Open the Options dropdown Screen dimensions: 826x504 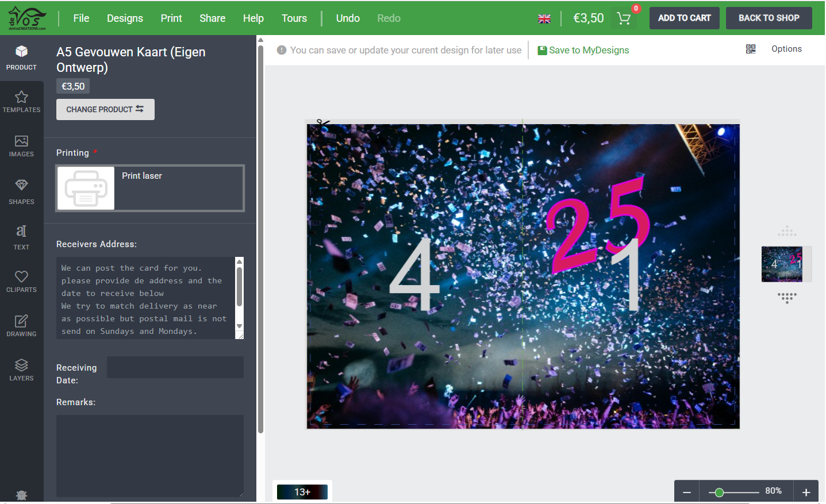pos(786,49)
